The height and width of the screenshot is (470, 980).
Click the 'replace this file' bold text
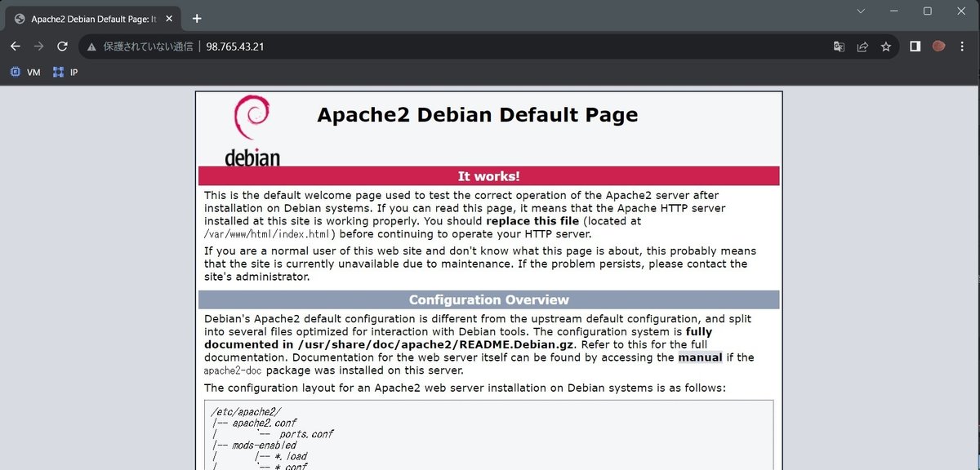532,221
